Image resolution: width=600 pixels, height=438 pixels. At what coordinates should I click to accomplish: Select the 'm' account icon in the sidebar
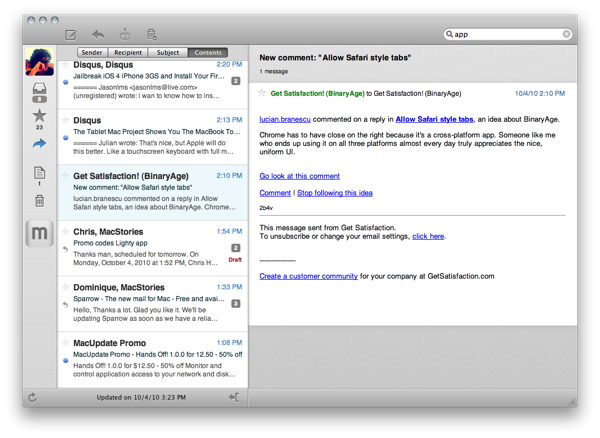point(40,233)
